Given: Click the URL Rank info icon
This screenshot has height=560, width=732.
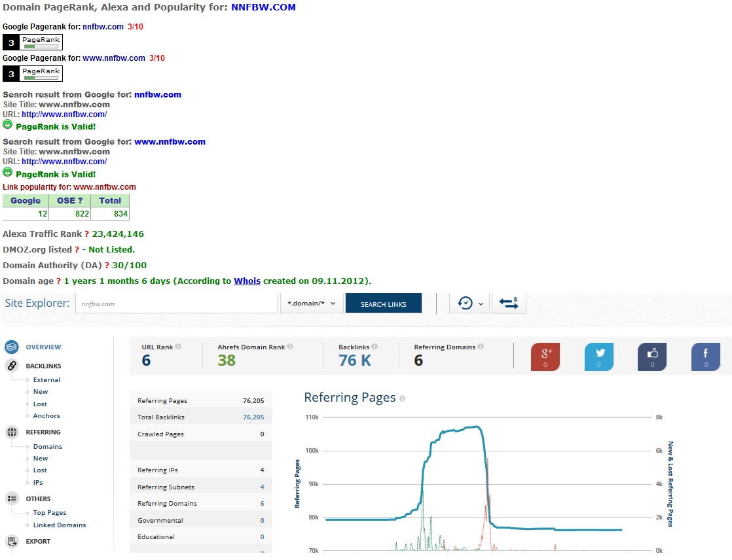Looking at the screenshot, I should [x=178, y=347].
